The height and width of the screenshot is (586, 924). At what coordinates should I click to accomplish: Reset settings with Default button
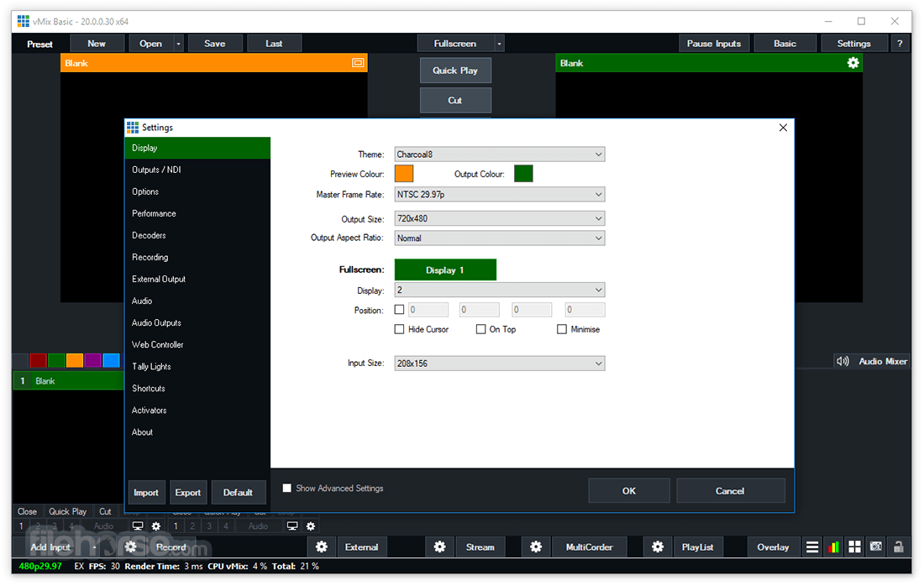pos(238,492)
